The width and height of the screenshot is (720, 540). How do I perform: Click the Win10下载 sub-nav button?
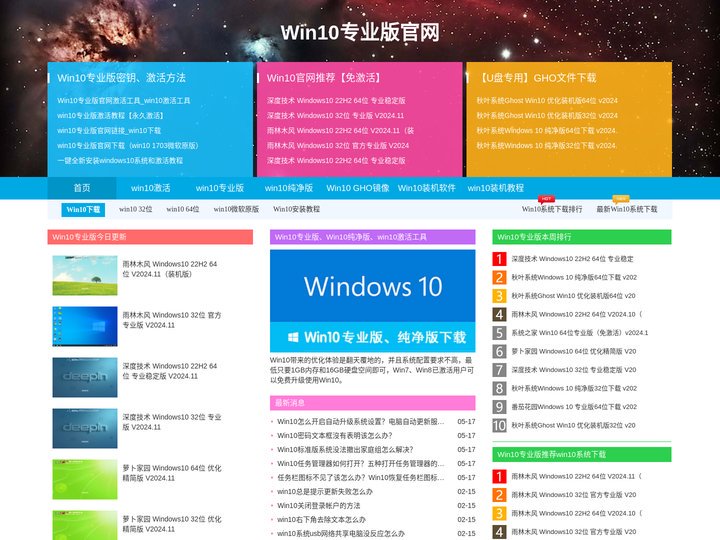(x=83, y=209)
